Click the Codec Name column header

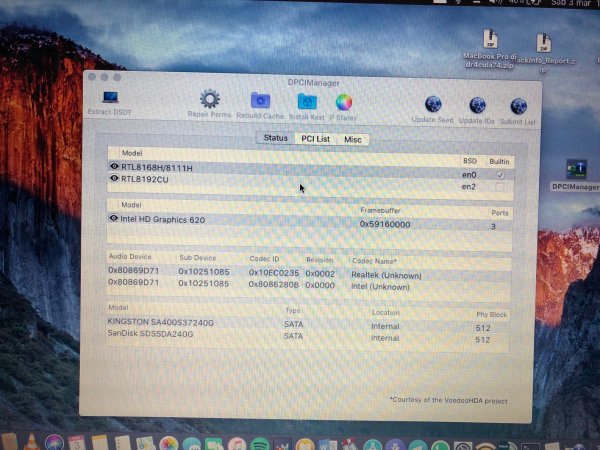pyautogui.click(x=374, y=261)
